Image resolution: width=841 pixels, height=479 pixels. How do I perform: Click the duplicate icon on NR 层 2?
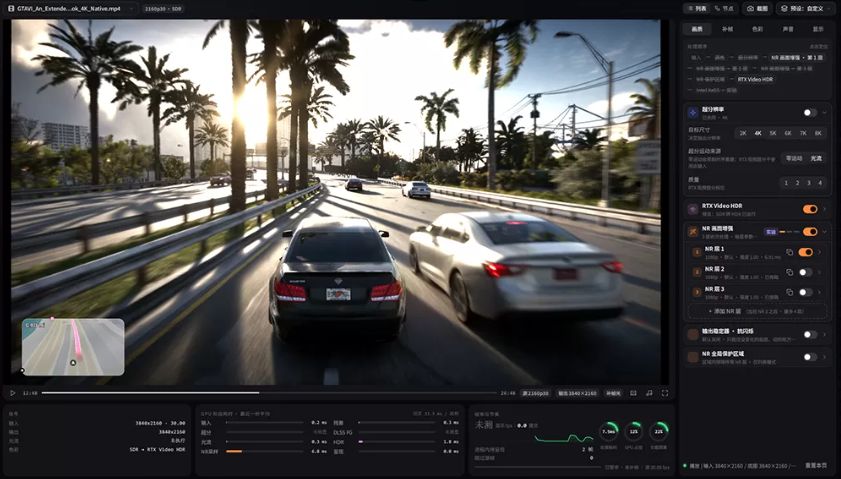coord(790,272)
